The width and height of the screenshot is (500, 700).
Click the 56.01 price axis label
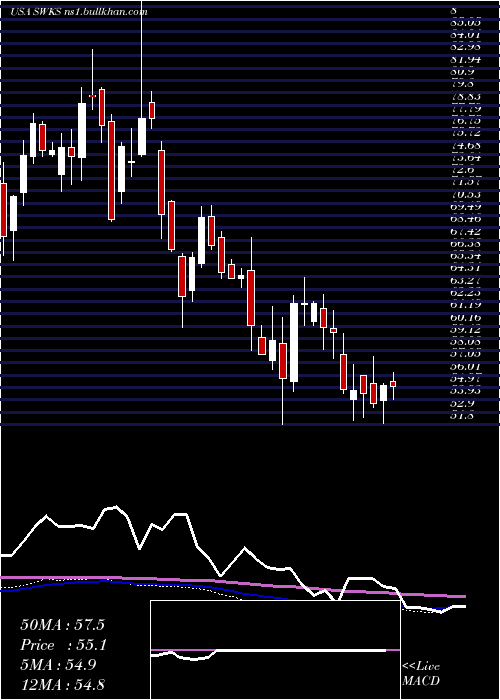tap(465, 366)
